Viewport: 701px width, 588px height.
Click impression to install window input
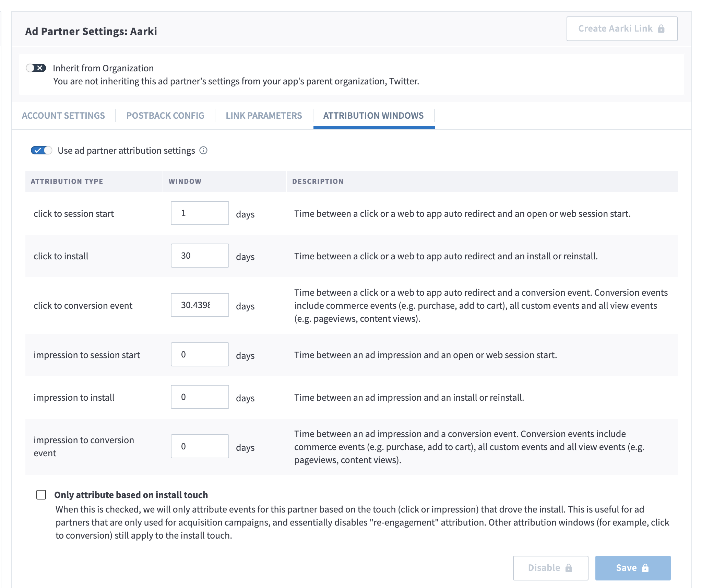click(x=200, y=397)
